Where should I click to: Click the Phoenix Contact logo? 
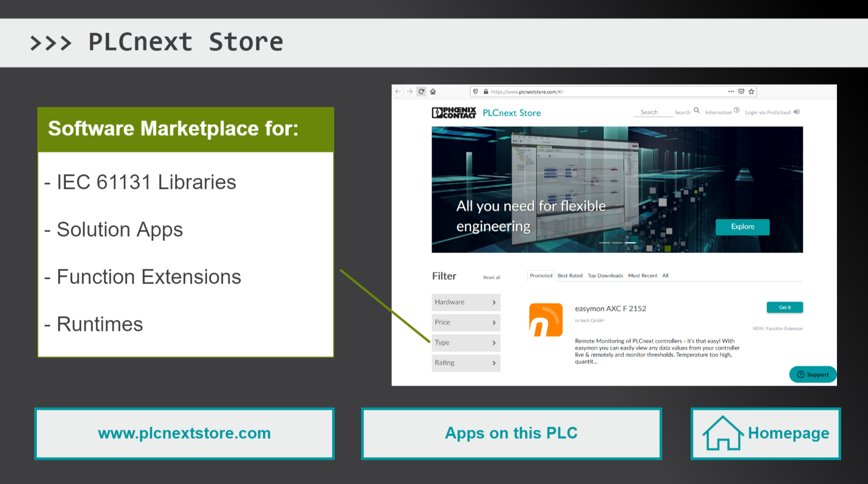[454, 113]
